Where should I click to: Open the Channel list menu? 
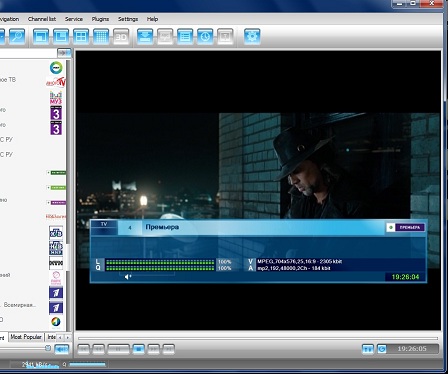[42, 19]
